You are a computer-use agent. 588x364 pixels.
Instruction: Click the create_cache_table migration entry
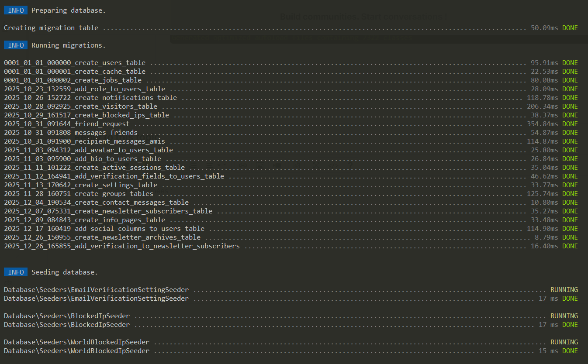click(x=75, y=72)
